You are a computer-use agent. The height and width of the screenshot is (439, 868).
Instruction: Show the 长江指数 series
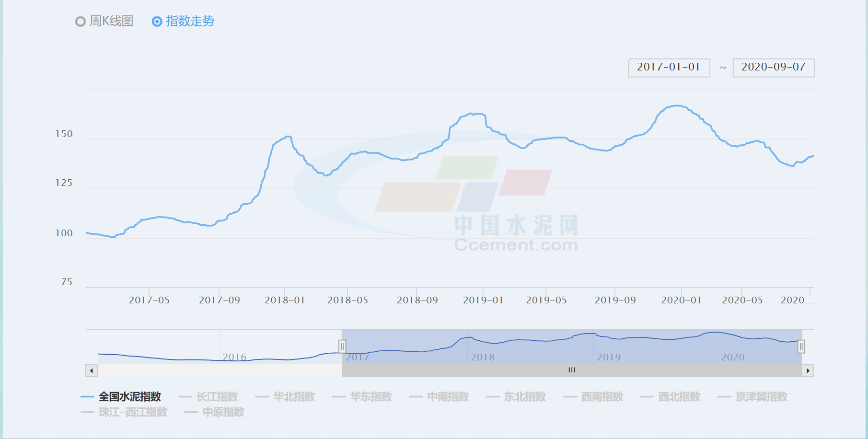coord(217,397)
